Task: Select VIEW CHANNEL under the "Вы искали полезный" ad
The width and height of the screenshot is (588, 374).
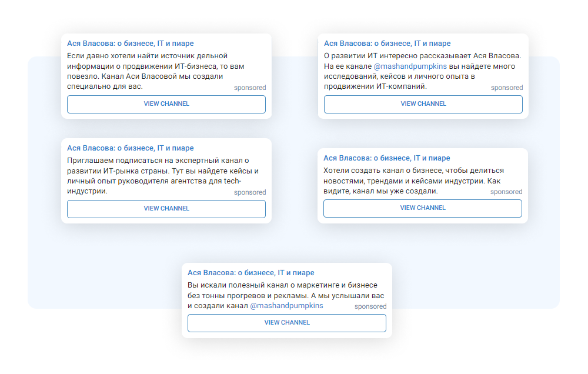Action: coord(287,323)
